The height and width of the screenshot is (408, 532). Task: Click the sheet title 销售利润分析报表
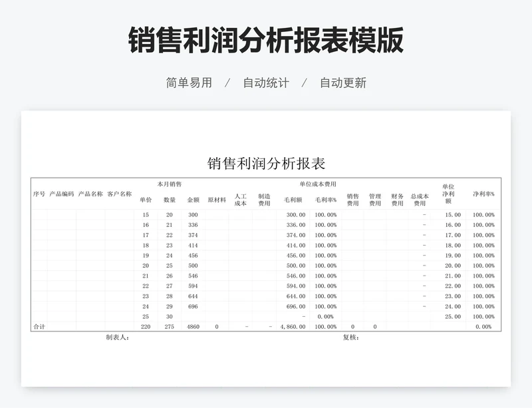(267, 164)
